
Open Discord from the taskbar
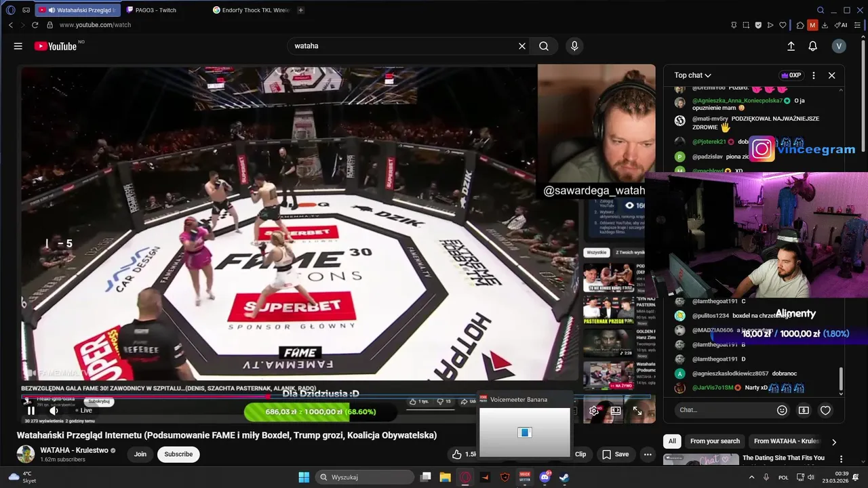tap(545, 477)
